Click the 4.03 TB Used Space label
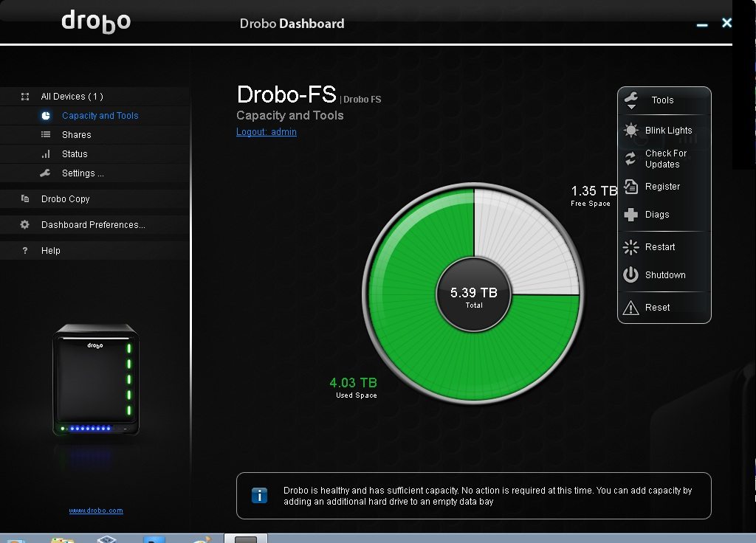Screen dimensions: 756x543 tap(354, 388)
